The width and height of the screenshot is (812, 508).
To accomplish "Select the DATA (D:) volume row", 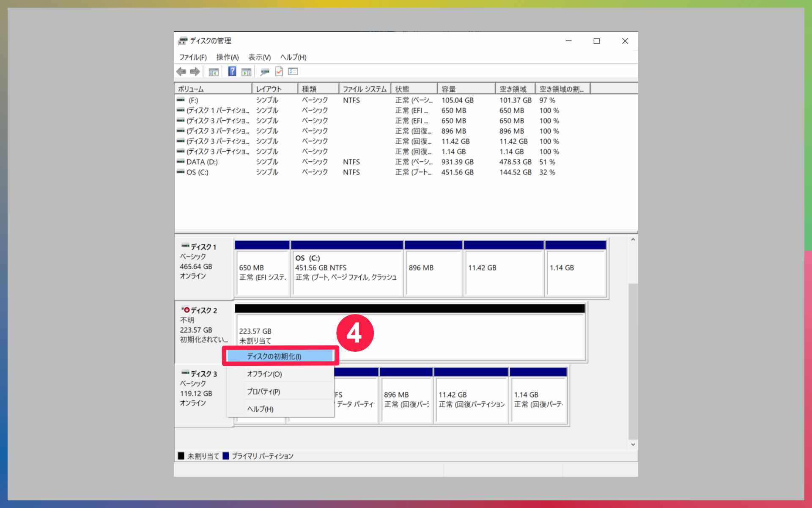I will tap(202, 162).
